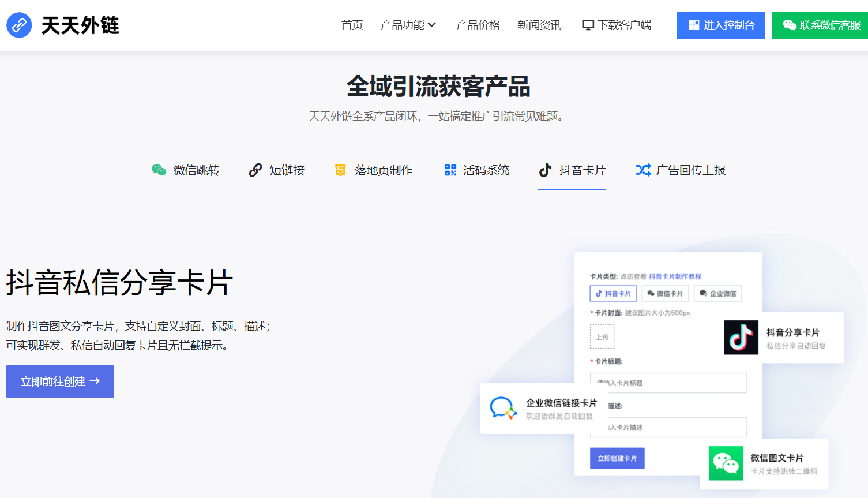Click the large TikTok logo on 抖音分享卡片
Screen dimensions: 868x498
tap(741, 338)
